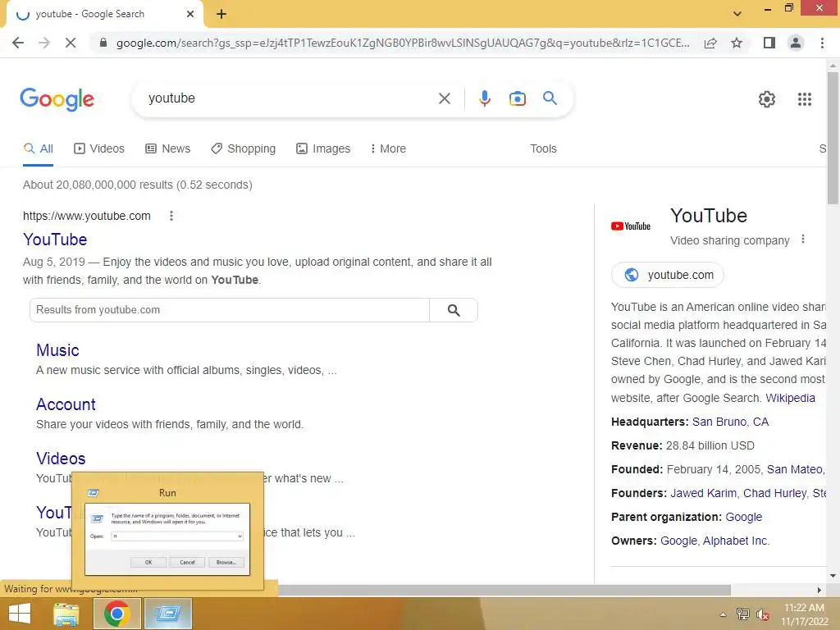The image size is (840, 630).
Task: Click Browse in Run dialog preview
Action: pyautogui.click(x=226, y=562)
